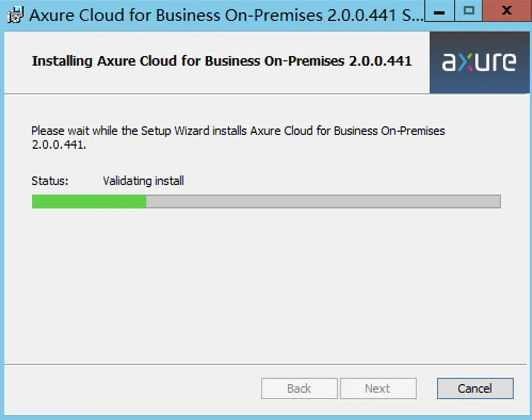This screenshot has width=532, height=420.
Task: Click the Installing Axure Cloud heading
Action: click(x=222, y=61)
